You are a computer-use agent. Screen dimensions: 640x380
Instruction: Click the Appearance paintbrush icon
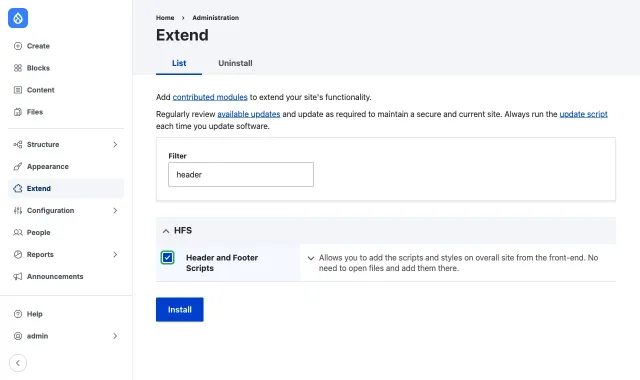pyautogui.click(x=18, y=167)
